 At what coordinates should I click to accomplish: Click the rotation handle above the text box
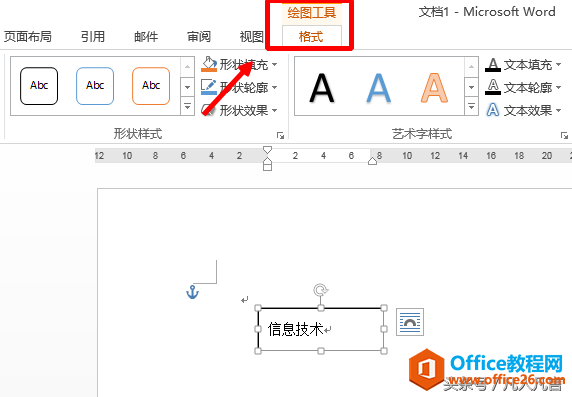[x=321, y=290]
